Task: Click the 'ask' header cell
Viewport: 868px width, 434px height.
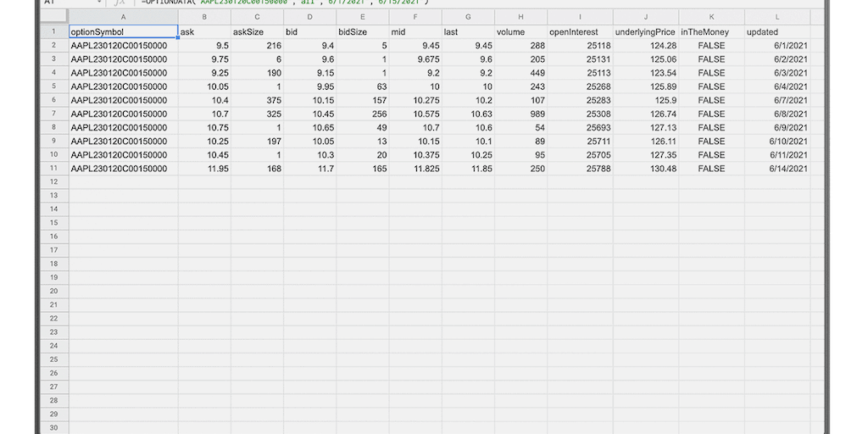Action: click(x=205, y=32)
